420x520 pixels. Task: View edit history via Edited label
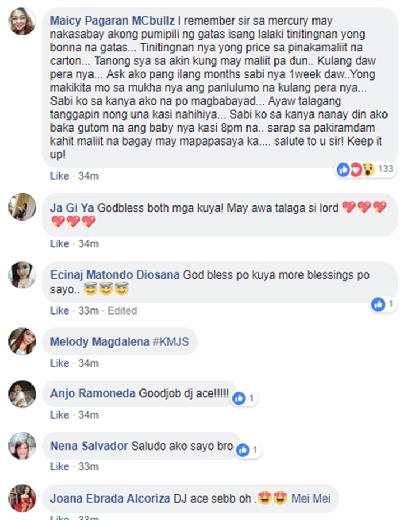(122, 311)
